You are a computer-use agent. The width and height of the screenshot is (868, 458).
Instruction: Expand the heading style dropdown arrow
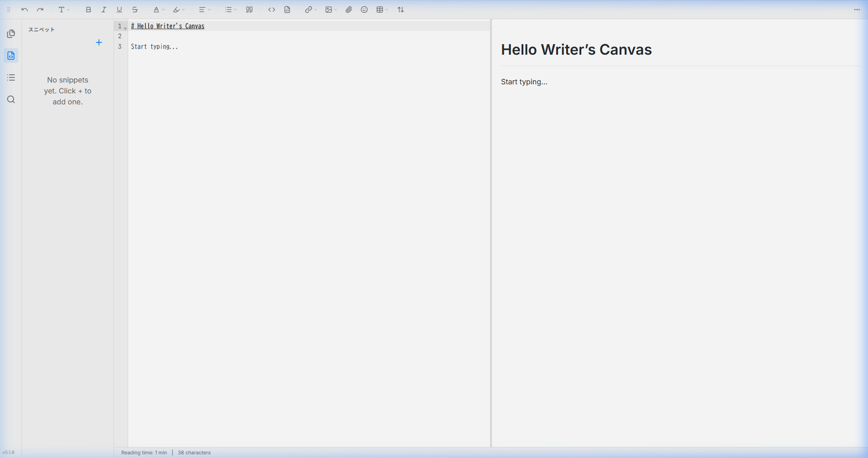click(x=68, y=10)
